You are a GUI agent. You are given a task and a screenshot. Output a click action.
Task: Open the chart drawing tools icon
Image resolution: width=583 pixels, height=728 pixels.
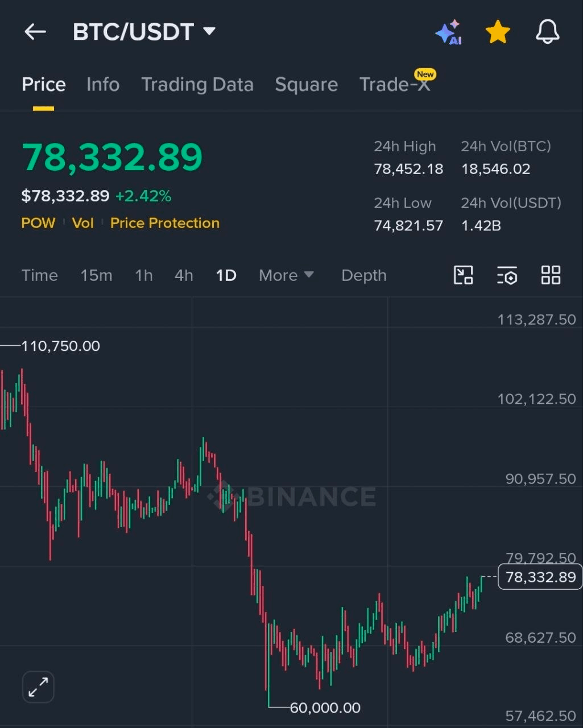(463, 275)
